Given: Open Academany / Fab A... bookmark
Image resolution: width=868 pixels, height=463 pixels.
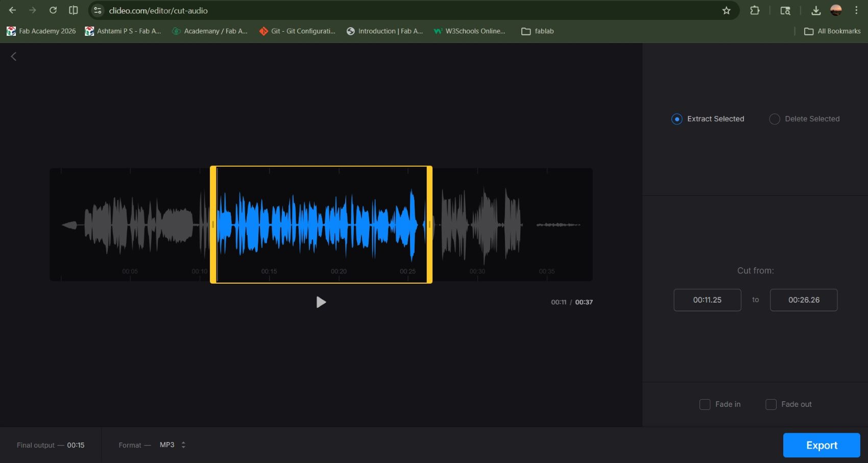Looking at the screenshot, I should (210, 31).
